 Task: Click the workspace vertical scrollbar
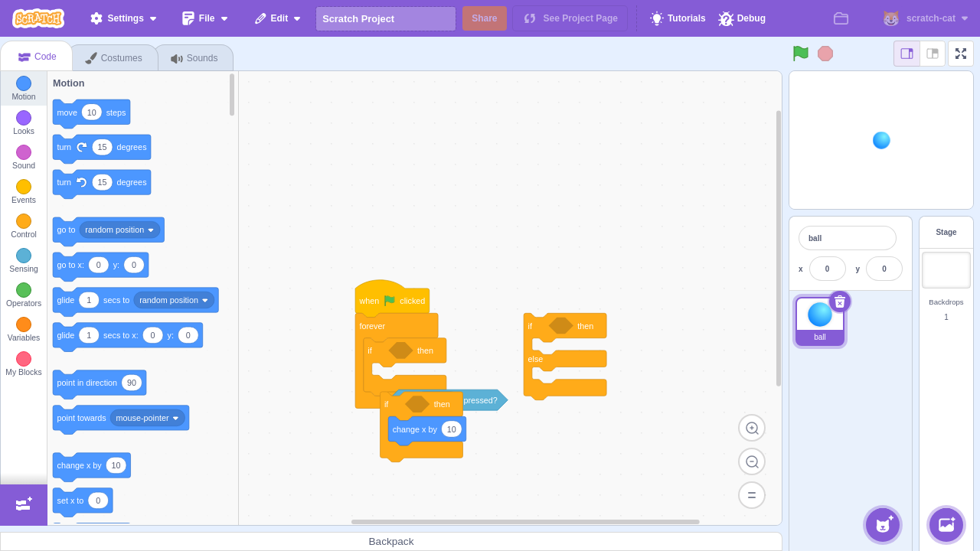click(x=779, y=248)
